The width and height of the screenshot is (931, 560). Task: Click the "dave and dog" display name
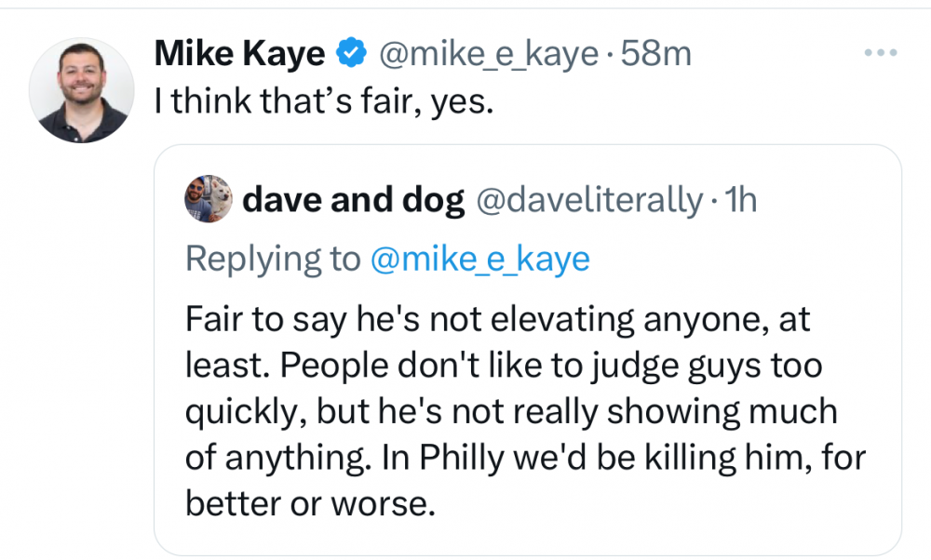pyautogui.click(x=353, y=200)
